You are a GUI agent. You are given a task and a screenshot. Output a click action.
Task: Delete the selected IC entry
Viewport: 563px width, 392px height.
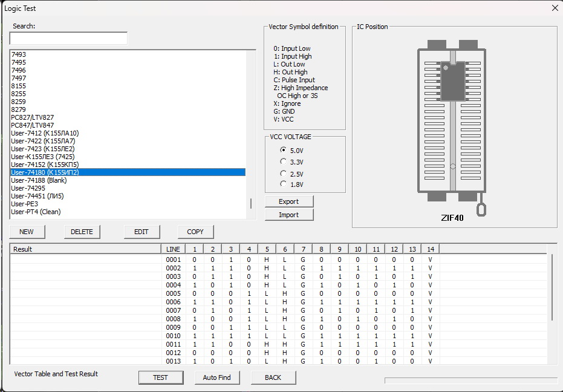click(x=82, y=232)
